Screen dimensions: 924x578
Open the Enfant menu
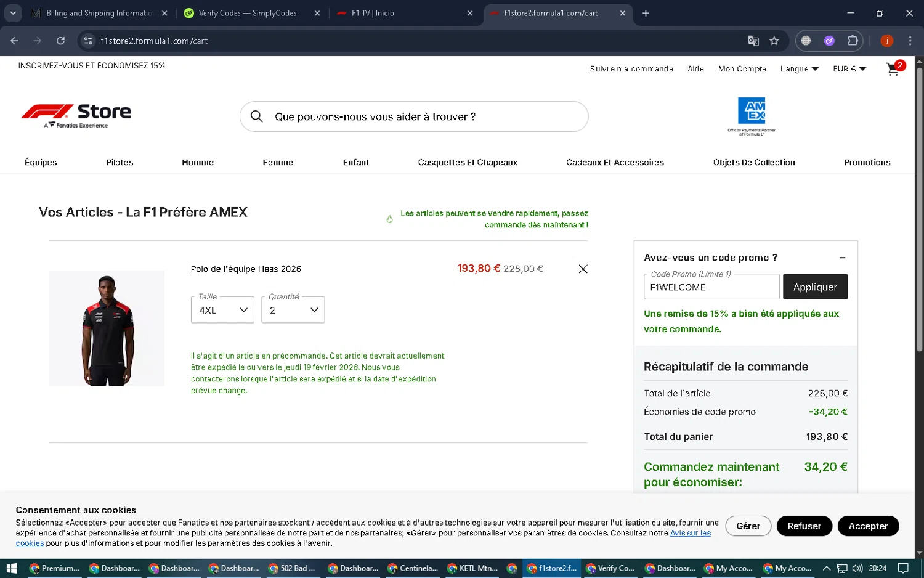[356, 162]
